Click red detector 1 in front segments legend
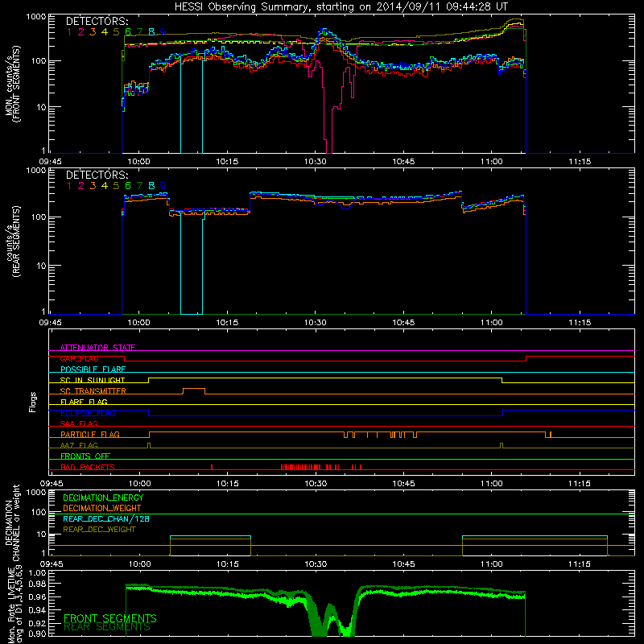 [69, 31]
